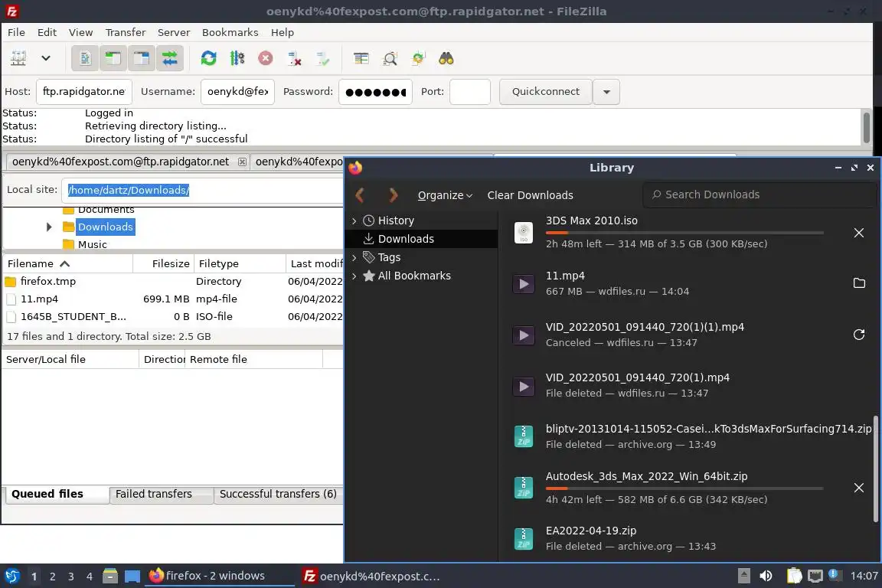Open the Transfer menu
The image size is (882, 588).
click(x=126, y=32)
